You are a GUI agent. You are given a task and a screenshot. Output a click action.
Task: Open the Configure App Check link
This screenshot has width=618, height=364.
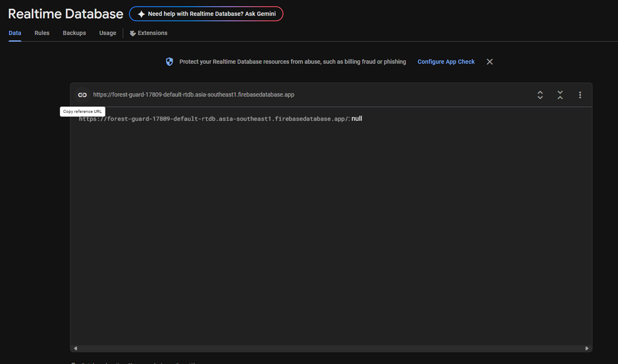446,62
